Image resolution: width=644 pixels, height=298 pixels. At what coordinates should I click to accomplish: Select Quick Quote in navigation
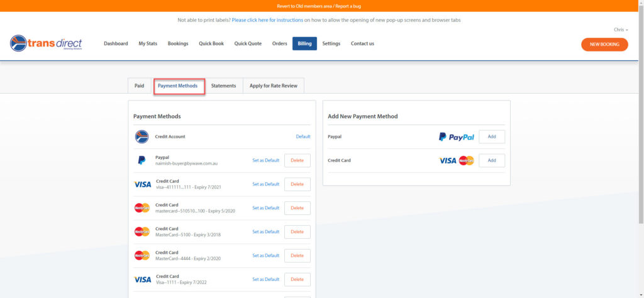[248, 43]
